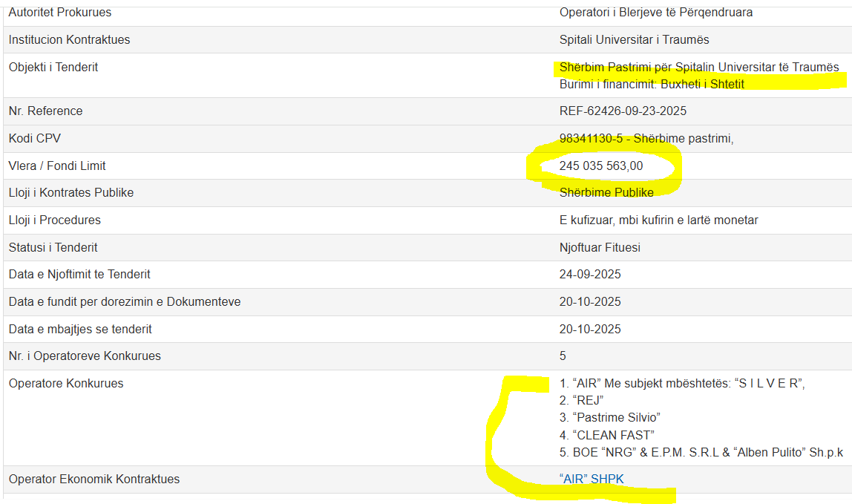Select reference number REF-62426-09-23-2025

pos(623,111)
